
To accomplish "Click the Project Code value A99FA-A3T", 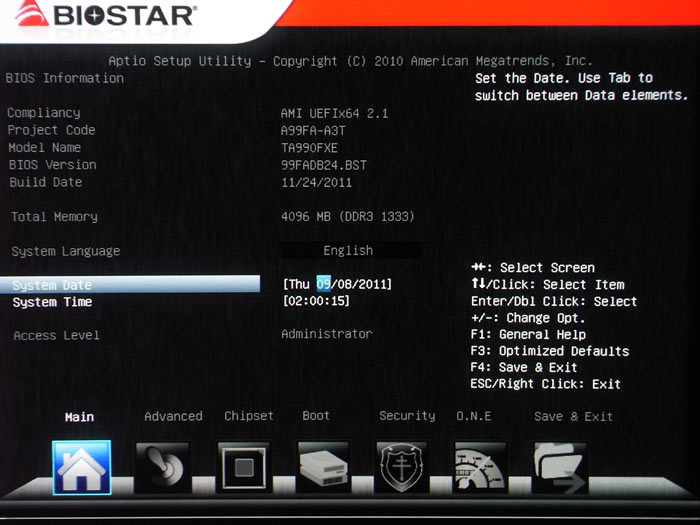I will [313, 130].
